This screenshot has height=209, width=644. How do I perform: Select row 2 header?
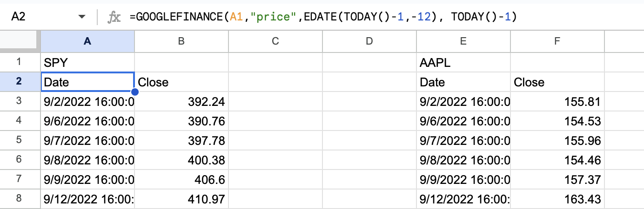point(20,82)
